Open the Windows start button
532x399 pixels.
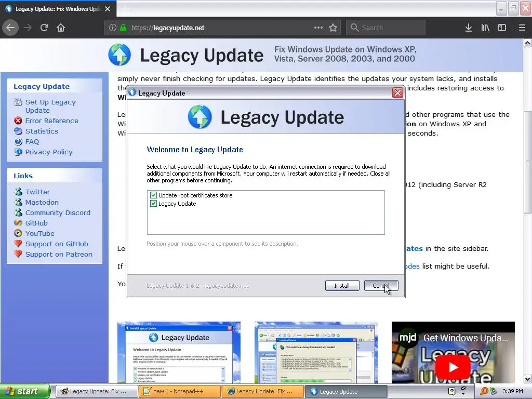pyautogui.click(x=24, y=391)
